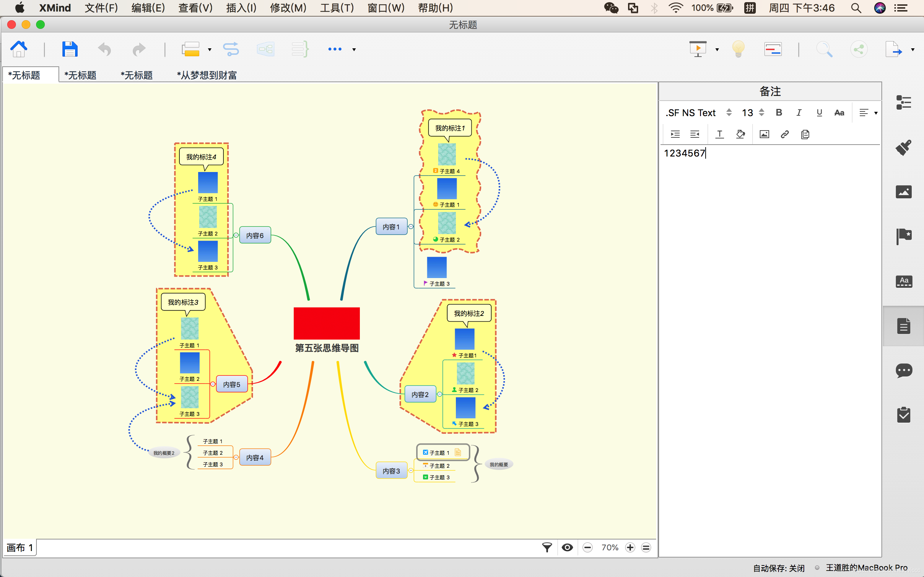Expand the text alignment dropdown
Screen dimensions: 924x577
tap(876, 113)
